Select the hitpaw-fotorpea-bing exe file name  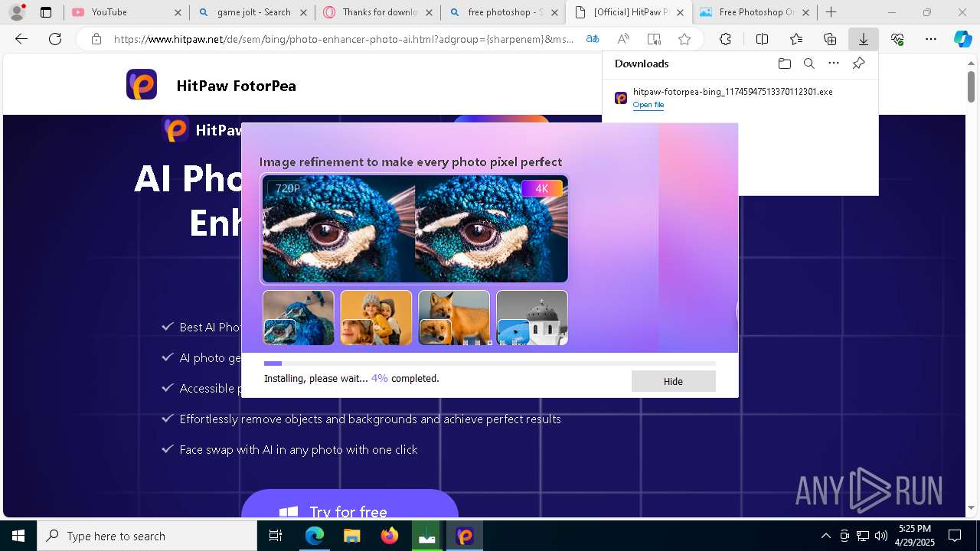point(733,92)
